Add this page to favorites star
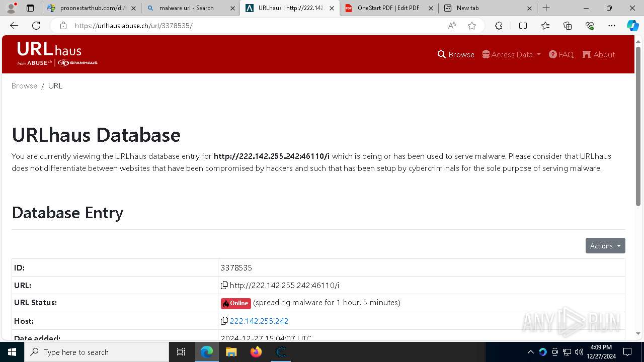 tap(472, 26)
